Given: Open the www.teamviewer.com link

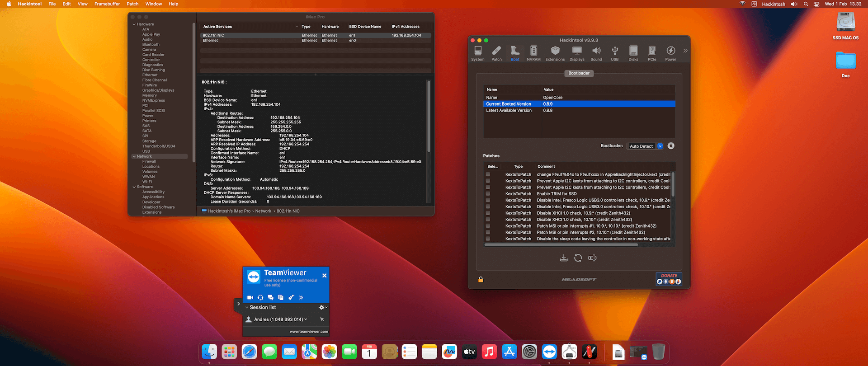Looking at the screenshot, I should pos(309,332).
